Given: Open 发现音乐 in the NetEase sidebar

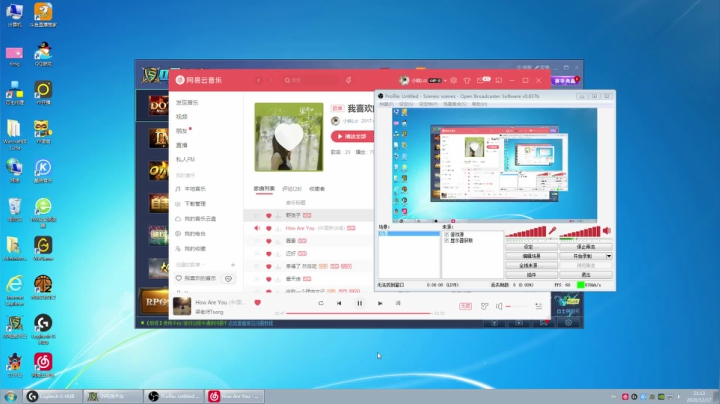Looking at the screenshot, I should click(x=187, y=103).
